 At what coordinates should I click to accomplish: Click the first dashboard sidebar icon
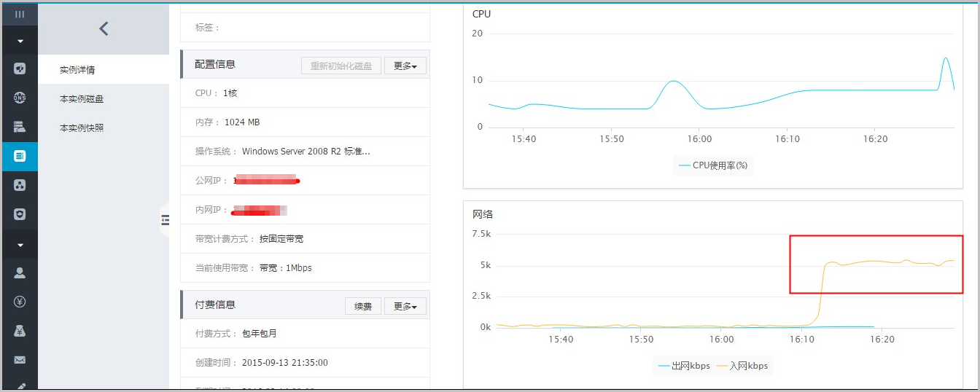click(x=20, y=68)
